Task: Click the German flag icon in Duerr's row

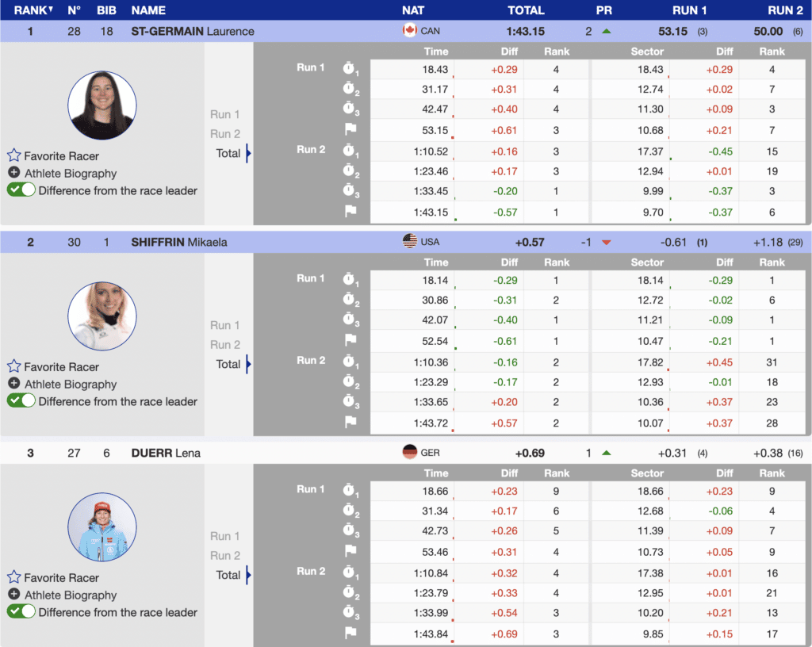Action: [410, 453]
